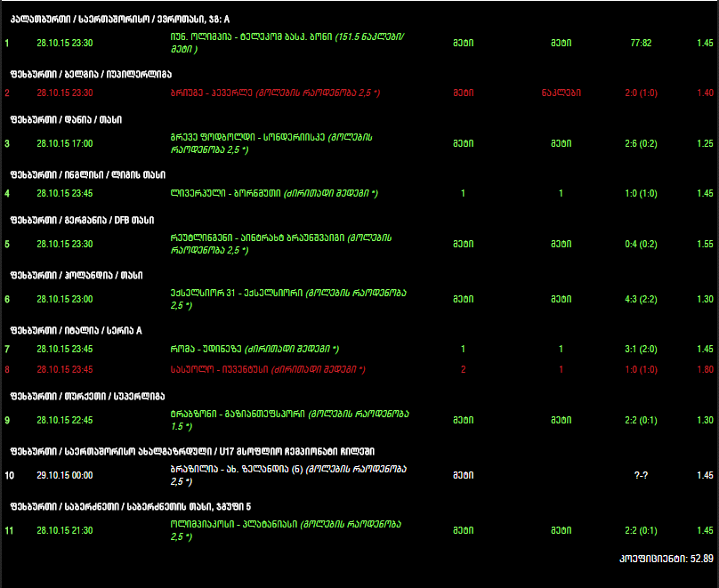Screen dimensions: 719x588
Task: Select the white row number 10
Action: pos(9,475)
